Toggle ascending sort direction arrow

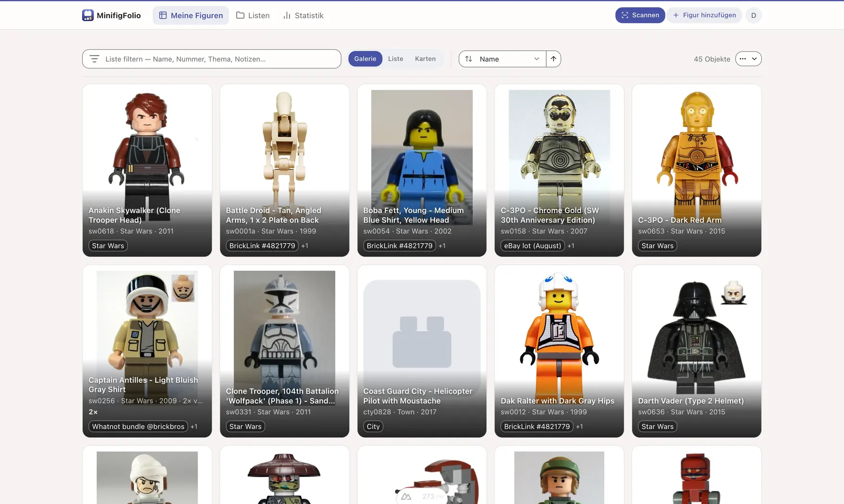553,59
